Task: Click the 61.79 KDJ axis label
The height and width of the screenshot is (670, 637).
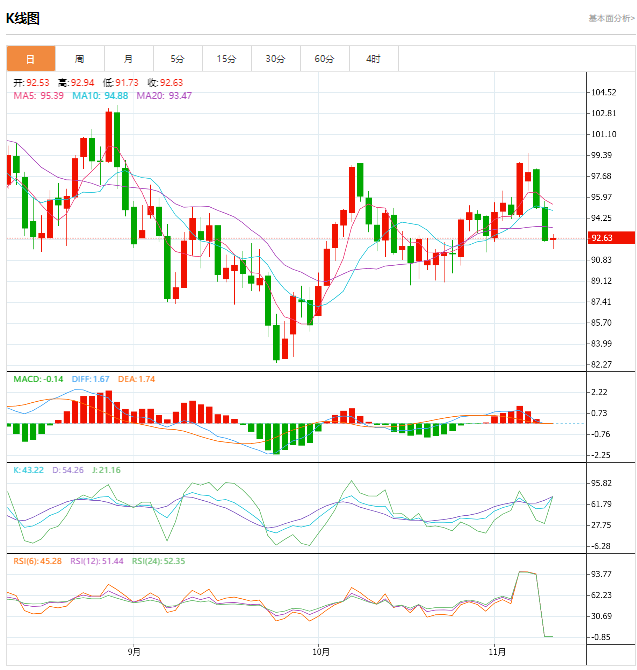Action: click(x=601, y=504)
